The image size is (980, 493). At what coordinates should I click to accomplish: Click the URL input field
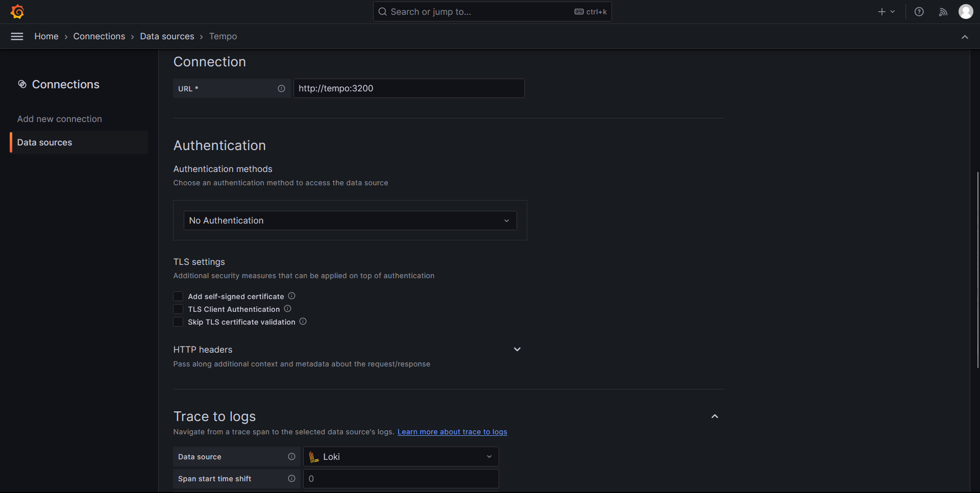(408, 88)
